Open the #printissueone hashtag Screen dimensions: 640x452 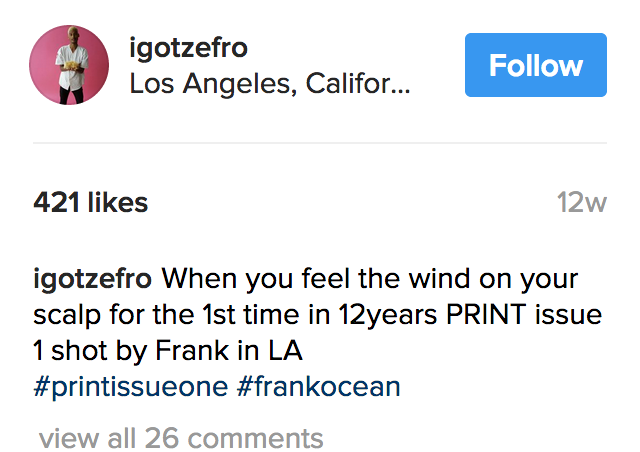coord(131,387)
